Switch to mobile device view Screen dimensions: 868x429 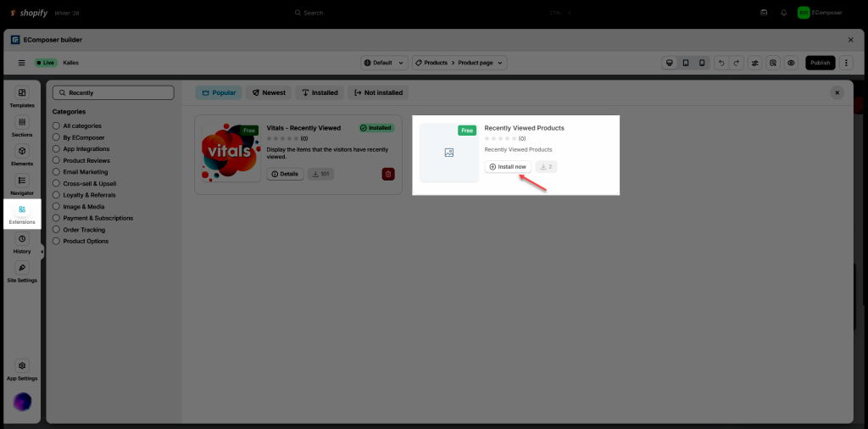click(x=701, y=63)
